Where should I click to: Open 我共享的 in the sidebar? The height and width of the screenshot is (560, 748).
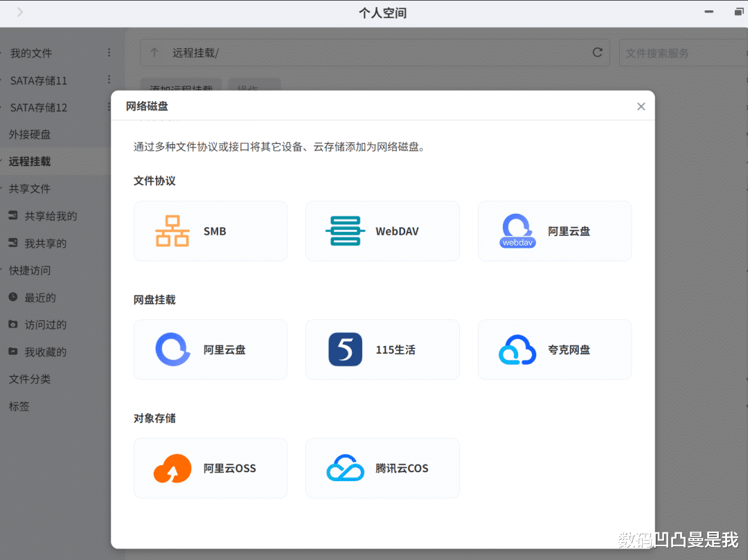[45, 243]
